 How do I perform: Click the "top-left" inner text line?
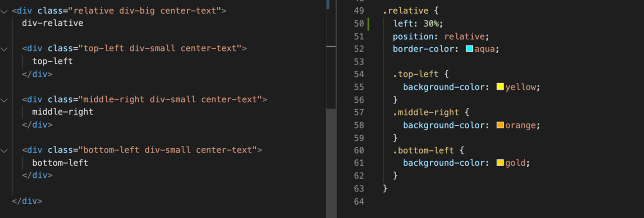coord(52,61)
